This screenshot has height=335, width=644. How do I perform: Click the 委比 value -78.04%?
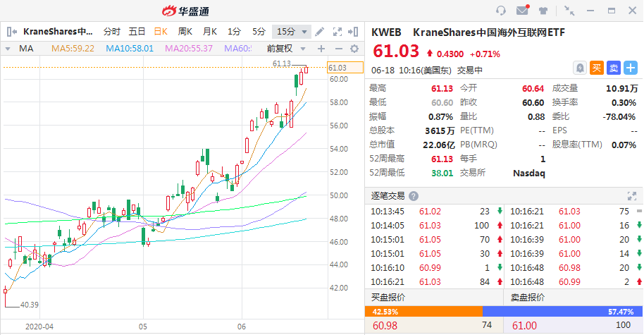pos(619,117)
